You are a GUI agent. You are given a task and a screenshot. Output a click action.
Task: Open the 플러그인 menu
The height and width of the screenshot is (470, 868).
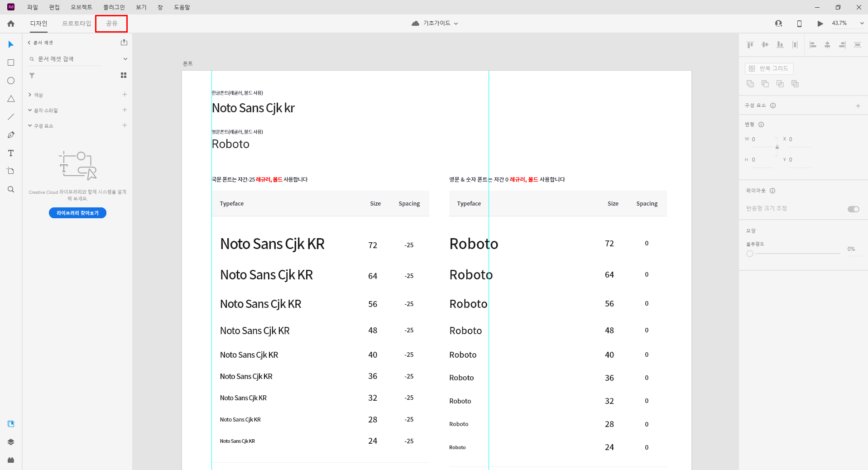pos(114,7)
